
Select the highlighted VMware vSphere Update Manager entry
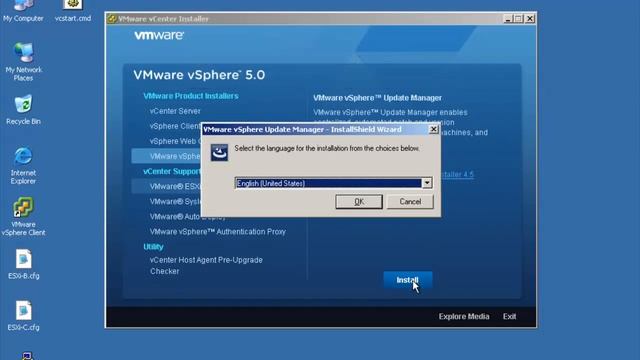166,156
